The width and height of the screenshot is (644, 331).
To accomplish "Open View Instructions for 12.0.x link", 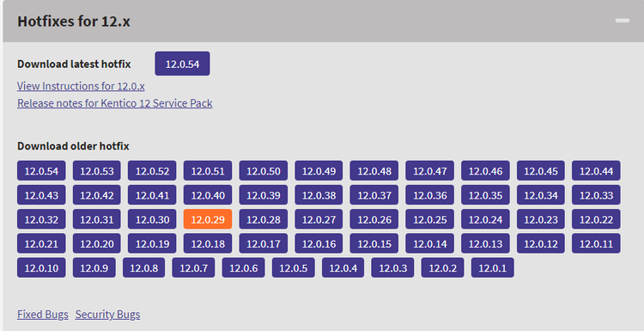I will pos(81,86).
